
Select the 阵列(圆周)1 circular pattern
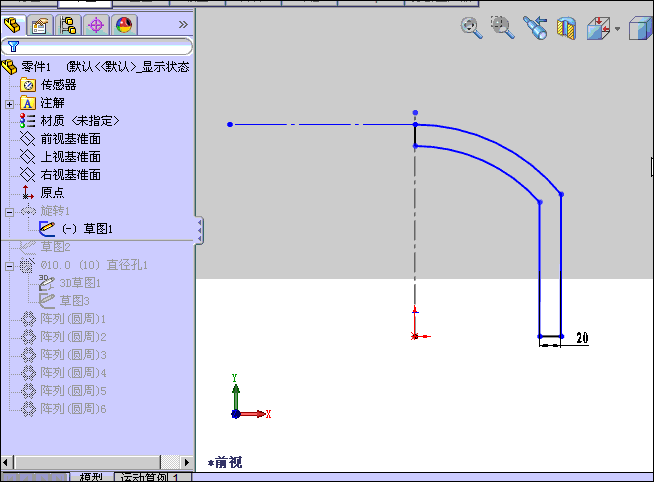pos(73,319)
